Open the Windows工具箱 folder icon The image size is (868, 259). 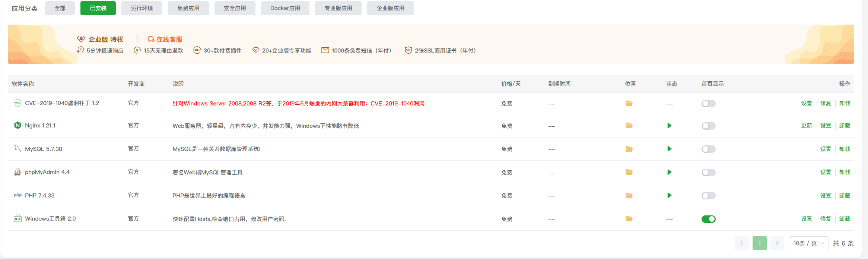click(x=629, y=219)
